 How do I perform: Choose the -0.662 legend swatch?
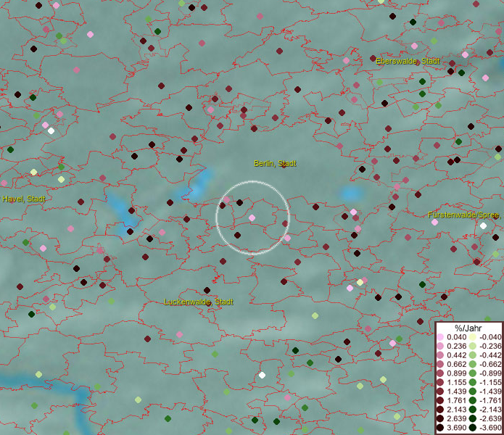click(472, 364)
